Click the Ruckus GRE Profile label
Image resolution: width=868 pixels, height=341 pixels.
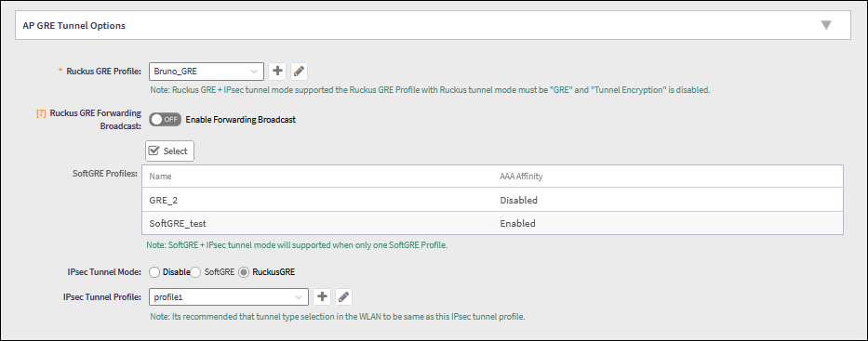[x=103, y=72]
